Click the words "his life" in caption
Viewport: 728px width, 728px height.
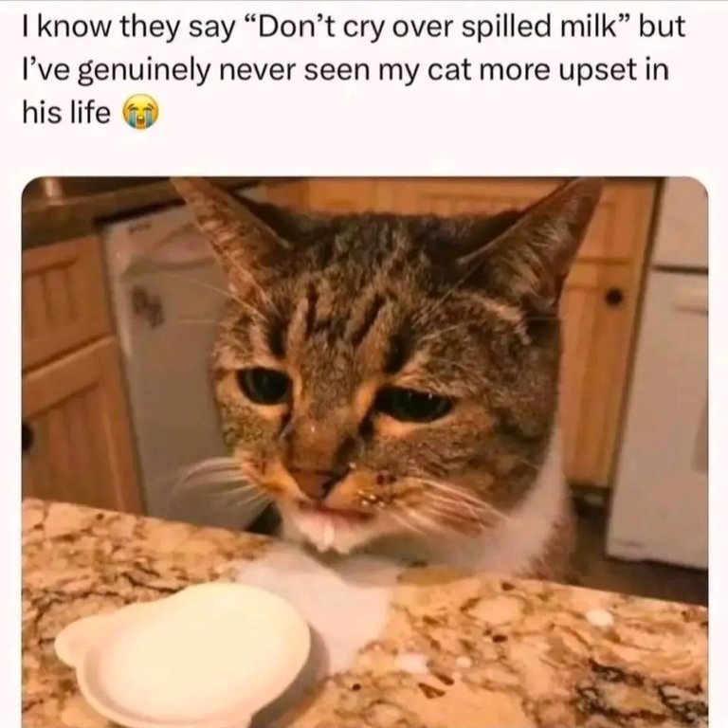(x=66, y=113)
